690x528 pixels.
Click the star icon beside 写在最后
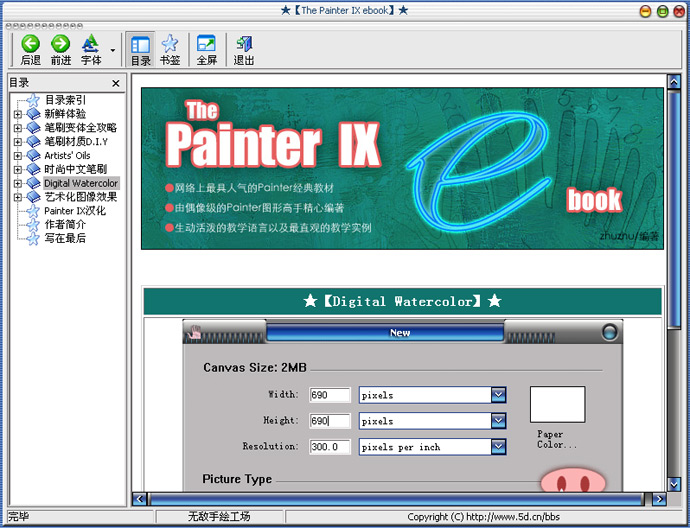pos(33,238)
